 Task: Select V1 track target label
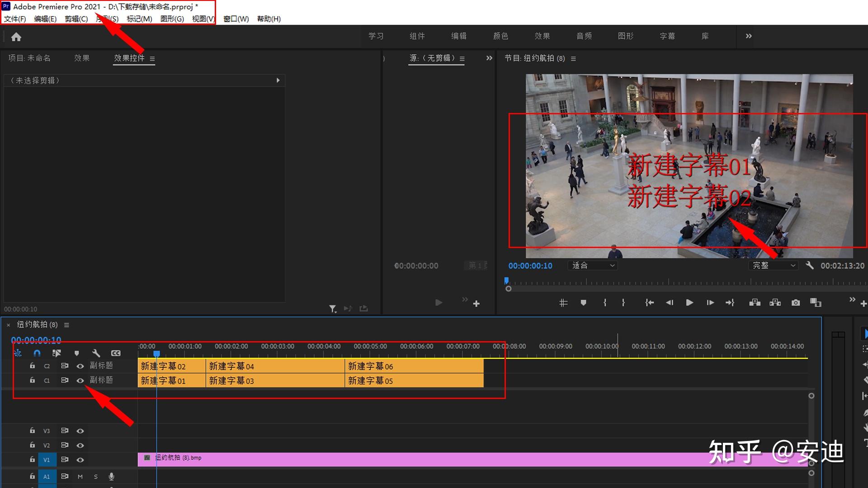(x=47, y=460)
